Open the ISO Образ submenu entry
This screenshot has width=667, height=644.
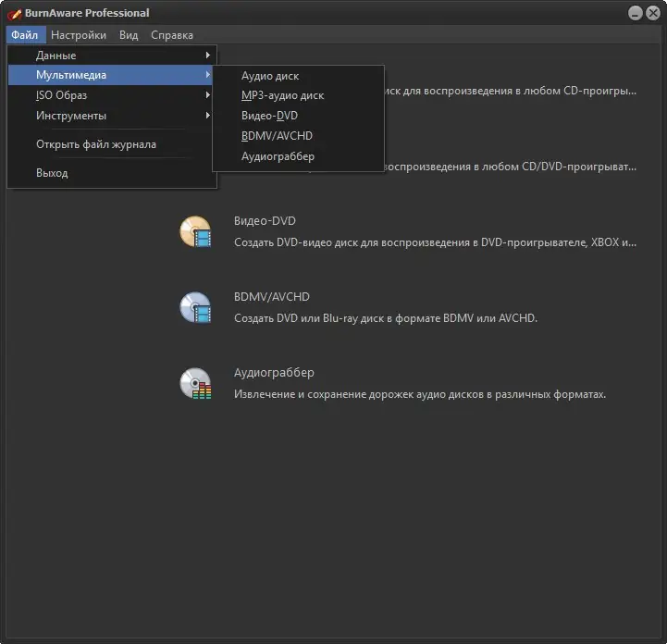coord(112,95)
